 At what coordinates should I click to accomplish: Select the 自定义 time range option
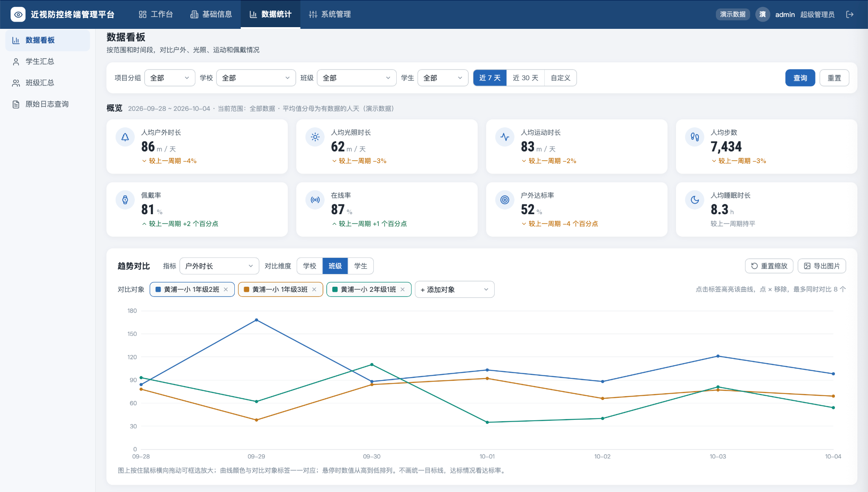point(560,78)
